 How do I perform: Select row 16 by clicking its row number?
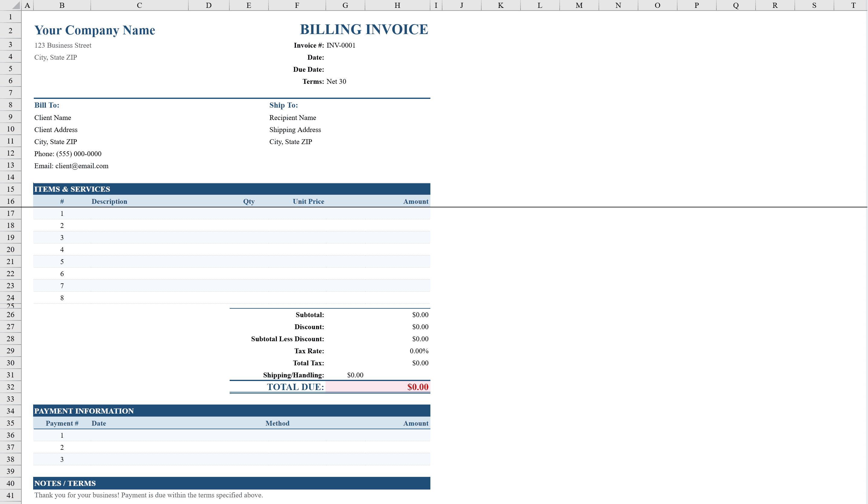coord(10,201)
